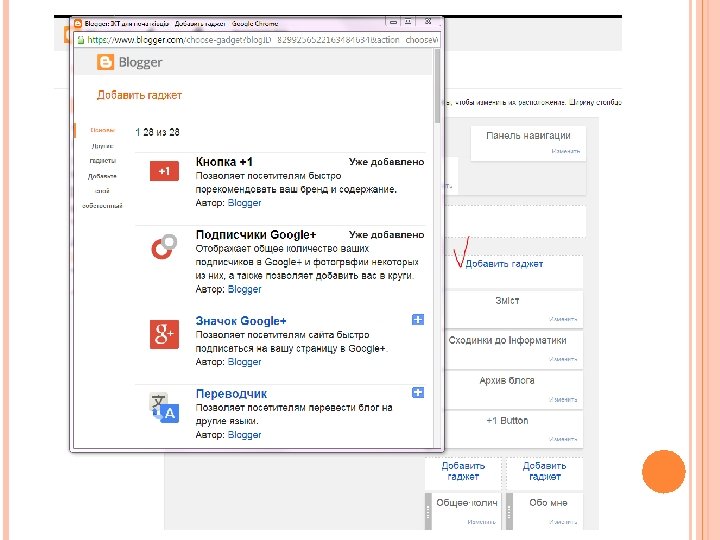Screen dimensions: 720x540
Task: Click the Значок Google+ gadget title
Action: click(x=241, y=321)
